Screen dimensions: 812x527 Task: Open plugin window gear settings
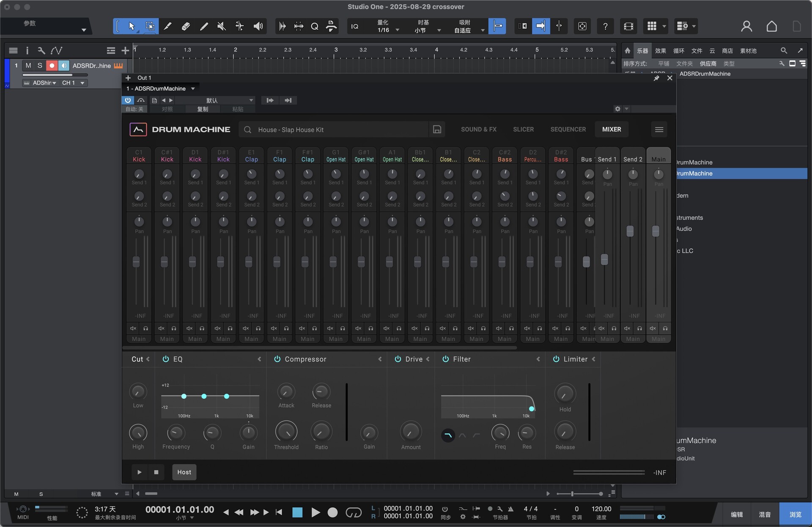click(617, 109)
